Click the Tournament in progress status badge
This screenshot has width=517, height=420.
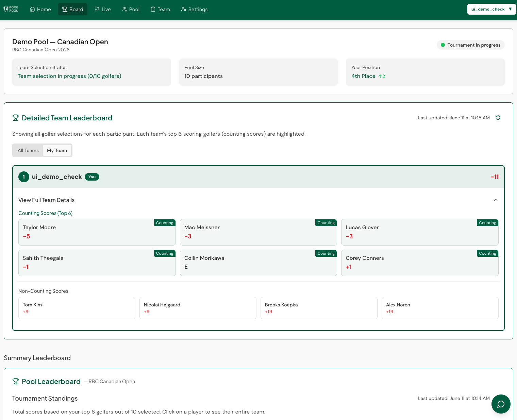tap(471, 45)
